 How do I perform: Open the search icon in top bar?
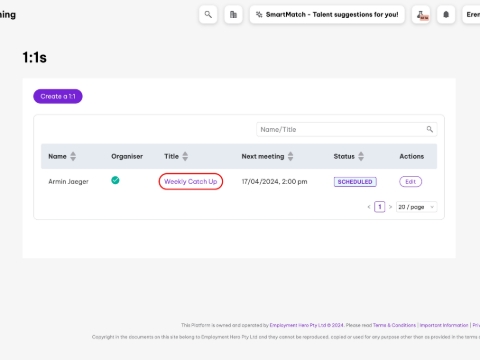208,15
